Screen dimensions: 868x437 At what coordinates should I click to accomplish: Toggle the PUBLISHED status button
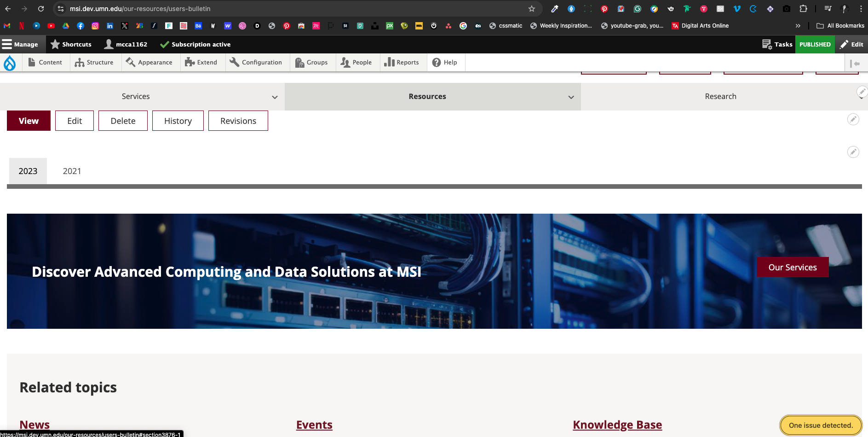(815, 44)
